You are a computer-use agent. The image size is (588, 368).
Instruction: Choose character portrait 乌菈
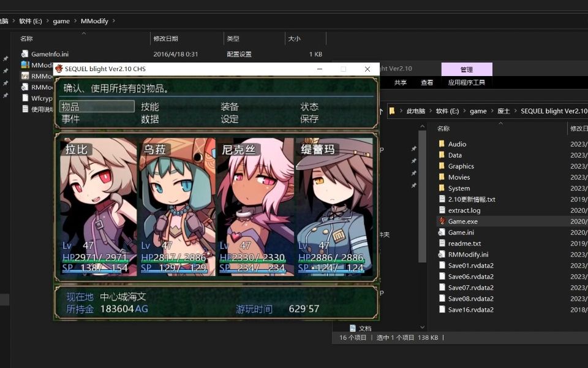coord(177,207)
